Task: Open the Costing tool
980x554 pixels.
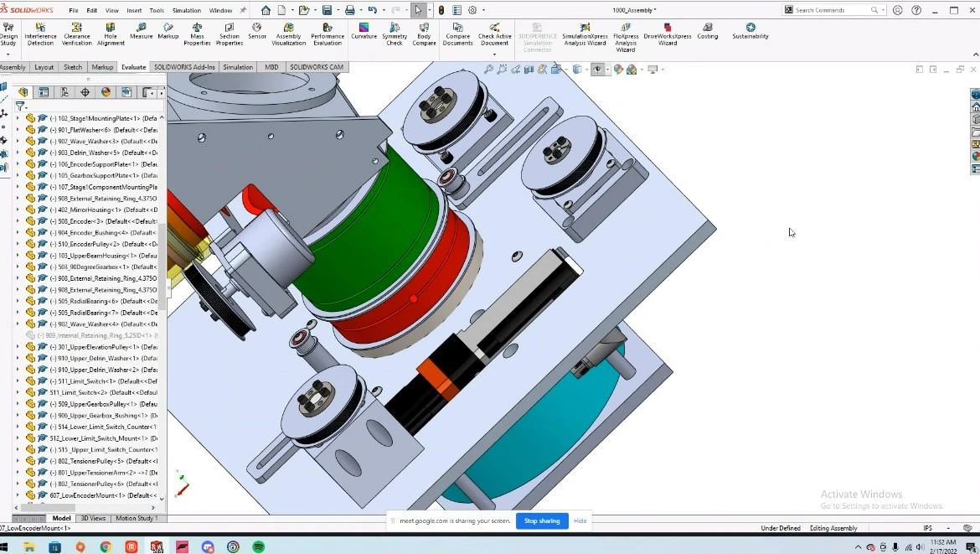Action: (x=708, y=31)
